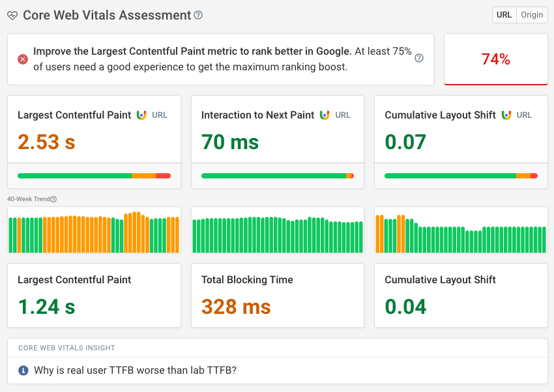554x392 pixels.
Task: Switch the assessment view to Origin
Action: pyautogui.click(x=532, y=14)
